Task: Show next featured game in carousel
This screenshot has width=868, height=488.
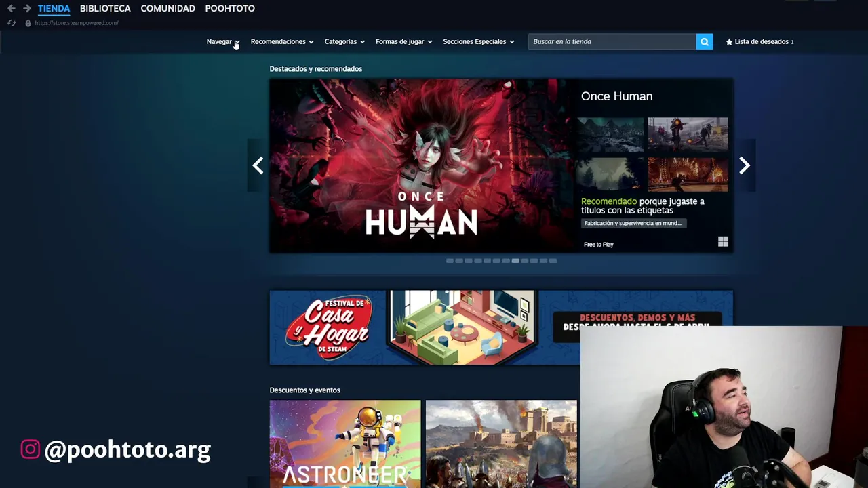Action: (745, 165)
